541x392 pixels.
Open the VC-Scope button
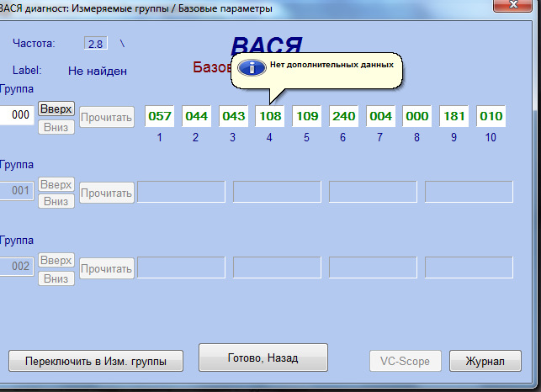coord(405,361)
